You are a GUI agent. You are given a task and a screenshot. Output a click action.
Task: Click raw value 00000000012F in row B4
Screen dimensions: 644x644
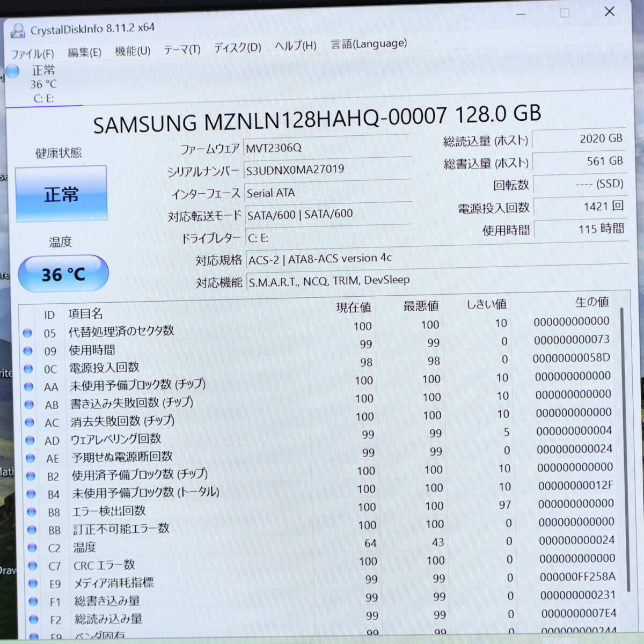[575, 486]
